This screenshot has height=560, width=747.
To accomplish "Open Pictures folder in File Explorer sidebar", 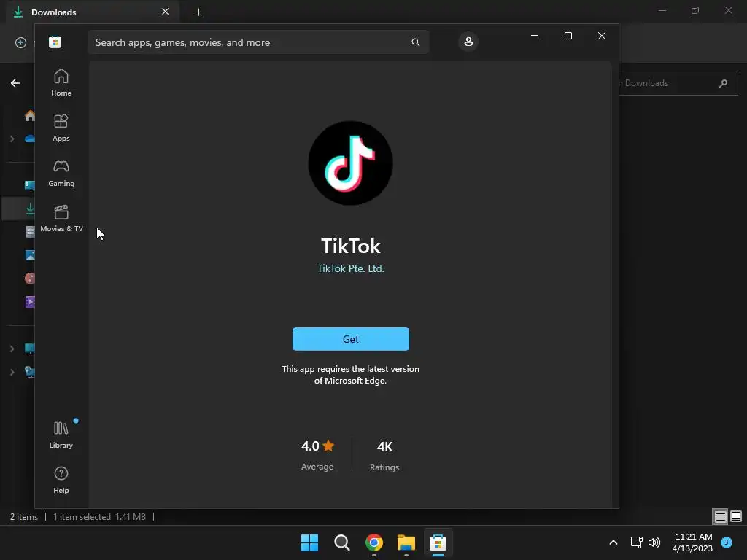I will (29, 255).
